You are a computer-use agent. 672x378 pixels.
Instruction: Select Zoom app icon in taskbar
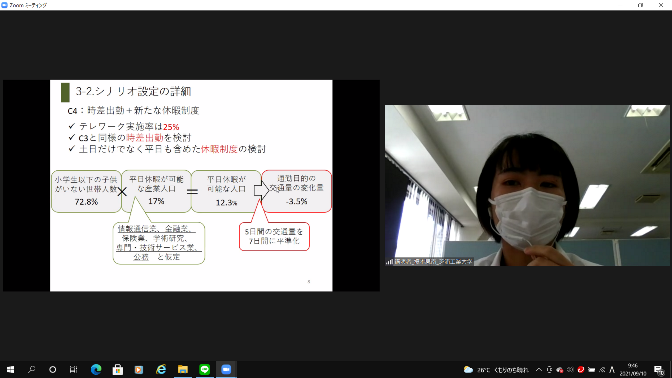[x=226, y=369]
